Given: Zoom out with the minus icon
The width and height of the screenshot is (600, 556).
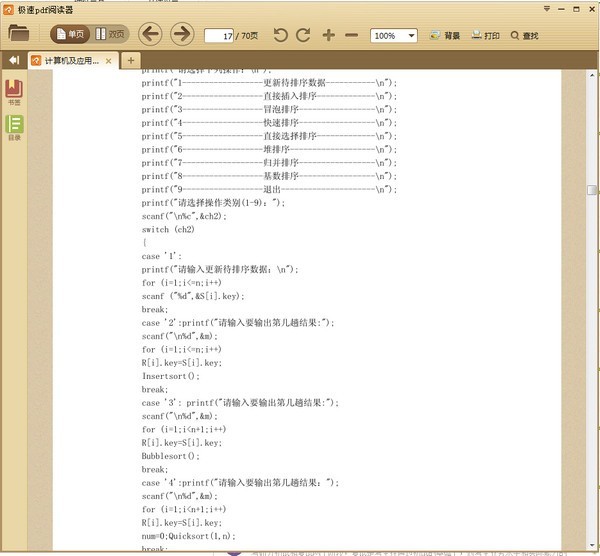Looking at the screenshot, I should (351, 35).
